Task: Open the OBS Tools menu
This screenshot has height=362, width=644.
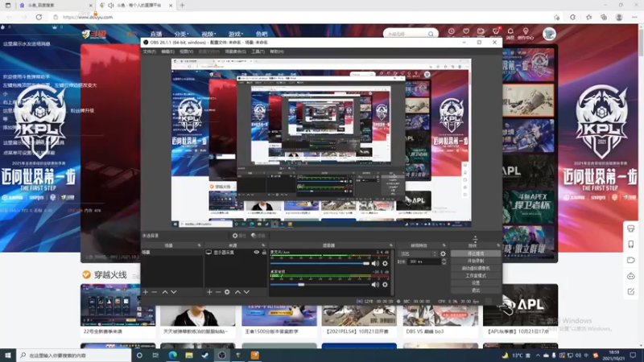Action: coord(258,51)
